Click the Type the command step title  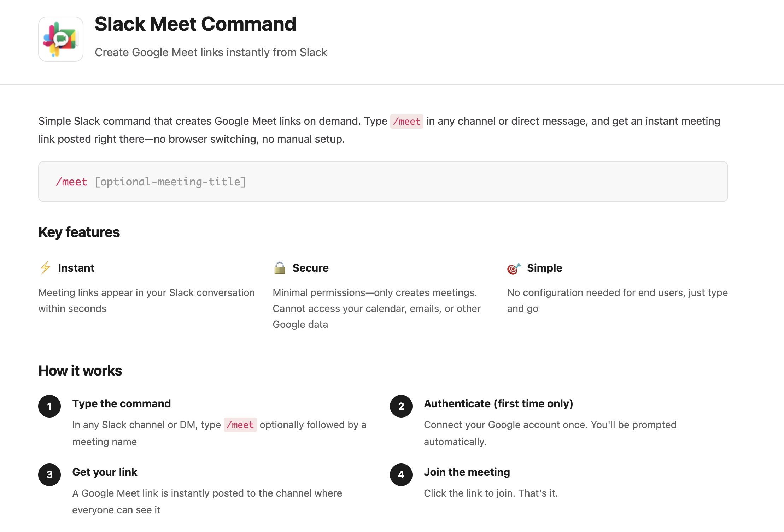121,403
